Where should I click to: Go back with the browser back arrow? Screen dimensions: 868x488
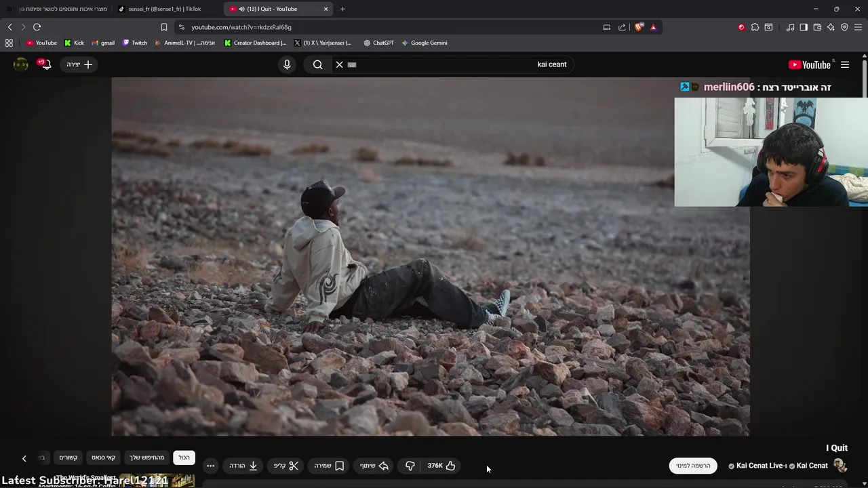[9, 27]
